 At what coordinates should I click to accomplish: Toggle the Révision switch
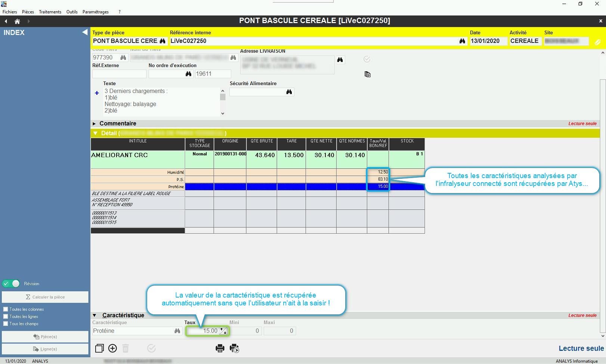pos(11,284)
